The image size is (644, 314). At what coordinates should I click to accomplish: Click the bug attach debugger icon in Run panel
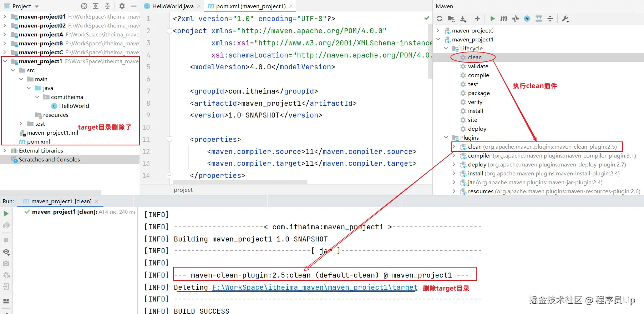click(6, 275)
